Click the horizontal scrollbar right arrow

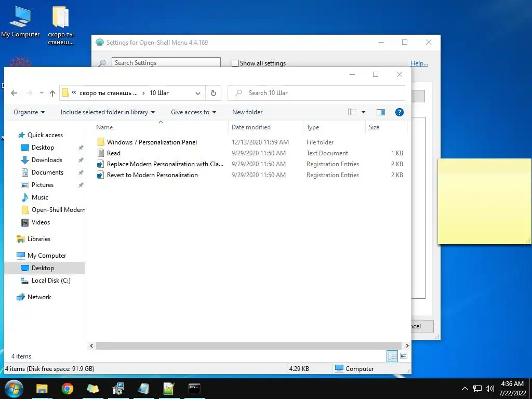point(407,345)
